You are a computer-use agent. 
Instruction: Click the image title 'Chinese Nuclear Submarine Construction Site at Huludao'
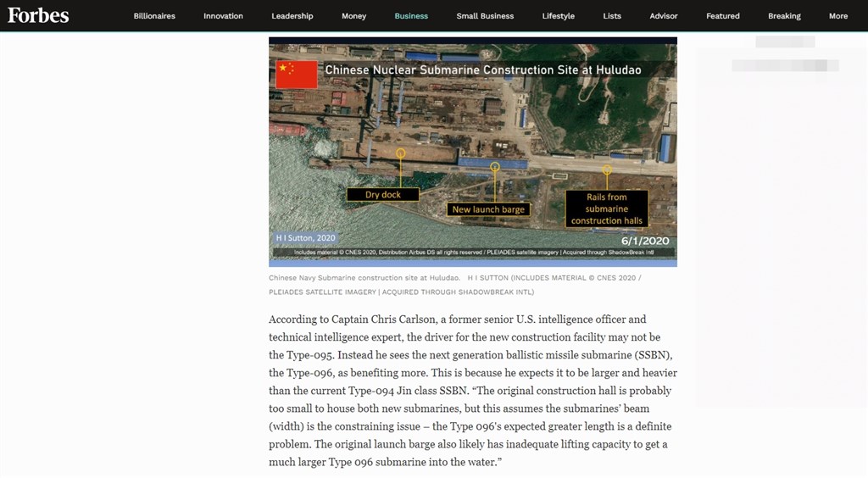pyautogui.click(x=482, y=69)
